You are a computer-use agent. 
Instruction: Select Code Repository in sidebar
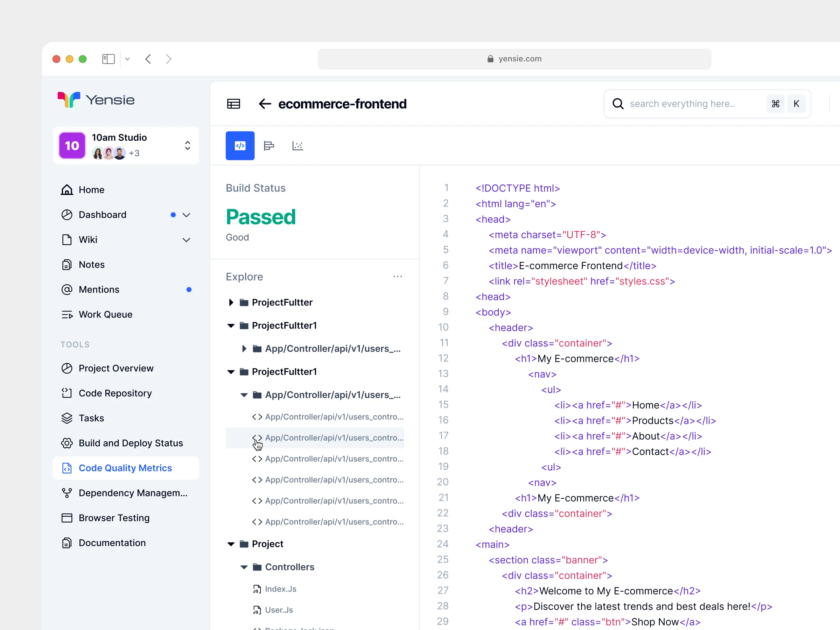tap(115, 393)
